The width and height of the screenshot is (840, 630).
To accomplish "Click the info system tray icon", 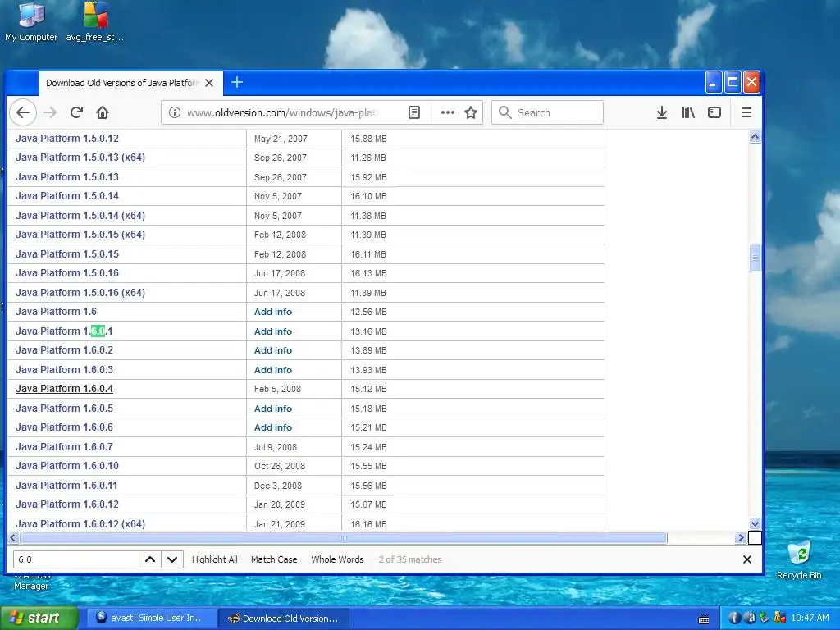I will point(734,619).
